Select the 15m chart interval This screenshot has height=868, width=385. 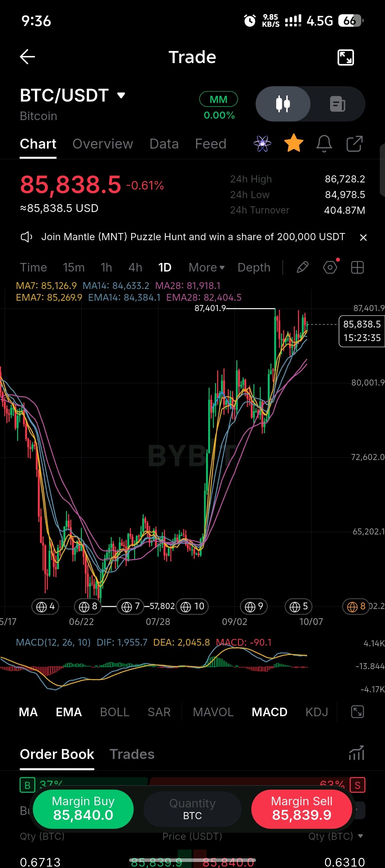coord(74,268)
